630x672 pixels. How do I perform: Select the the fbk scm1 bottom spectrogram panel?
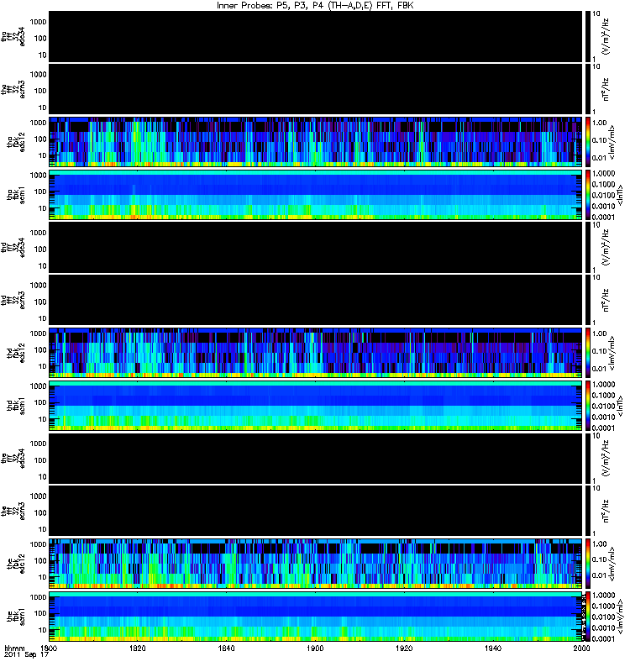coord(316,617)
